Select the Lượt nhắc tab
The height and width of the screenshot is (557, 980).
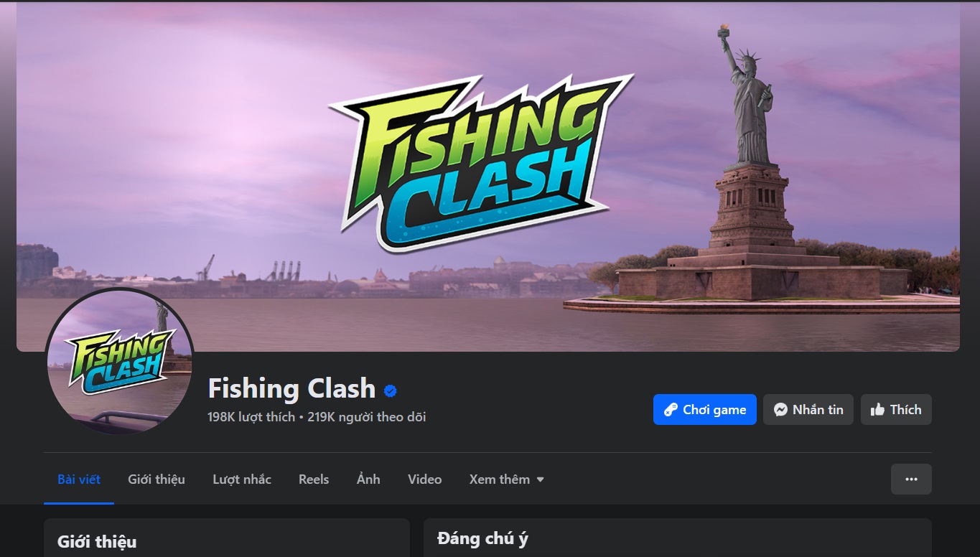(242, 479)
